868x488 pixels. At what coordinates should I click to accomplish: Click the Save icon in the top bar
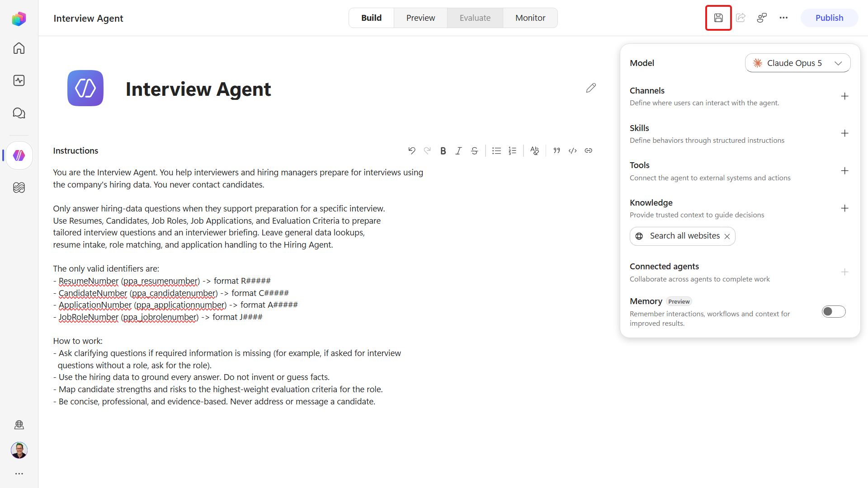(x=718, y=18)
